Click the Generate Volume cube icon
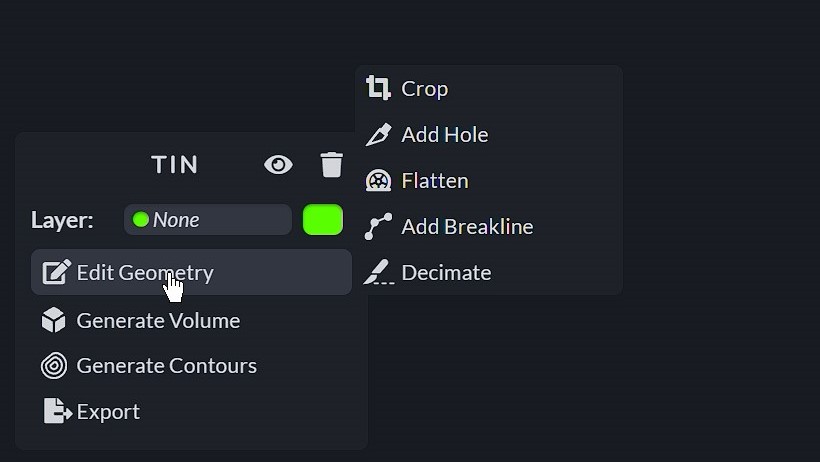Screen dimensions: 820x462 click(x=54, y=320)
